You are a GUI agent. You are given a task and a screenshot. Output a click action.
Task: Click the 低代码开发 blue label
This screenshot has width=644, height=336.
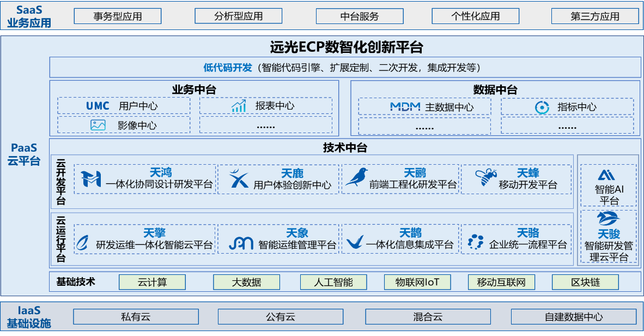tap(228, 68)
